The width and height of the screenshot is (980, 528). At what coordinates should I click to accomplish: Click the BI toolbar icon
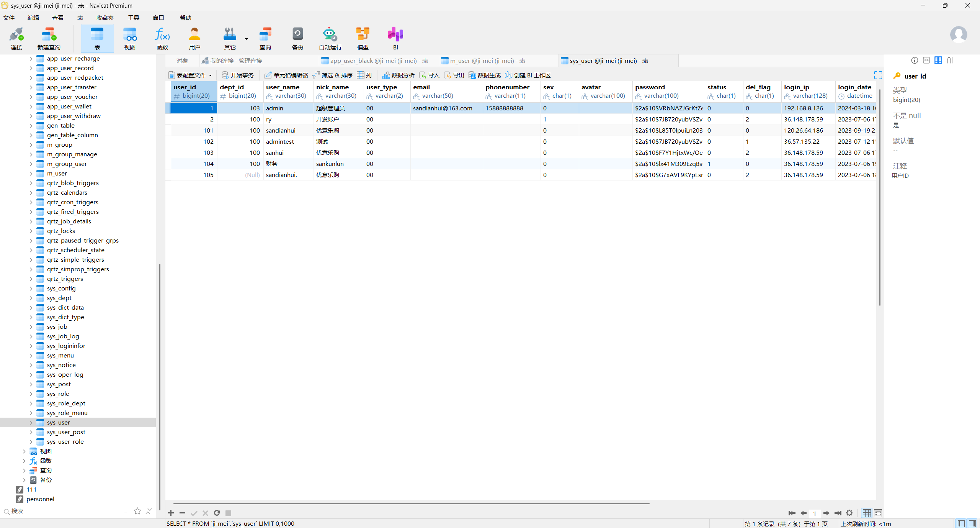pos(395,38)
